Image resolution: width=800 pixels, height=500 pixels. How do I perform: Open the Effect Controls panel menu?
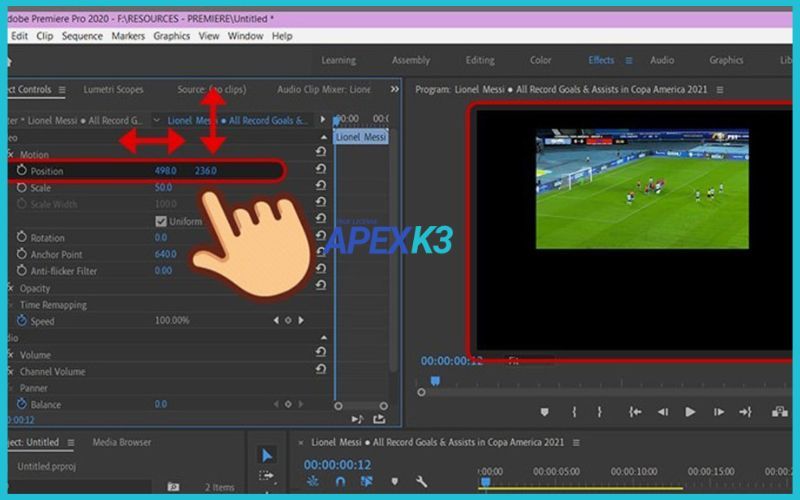[x=62, y=90]
